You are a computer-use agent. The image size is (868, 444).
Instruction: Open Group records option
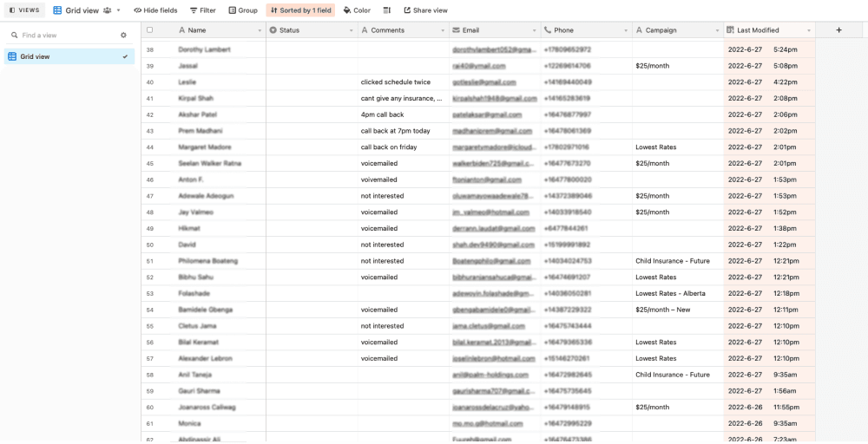(243, 10)
